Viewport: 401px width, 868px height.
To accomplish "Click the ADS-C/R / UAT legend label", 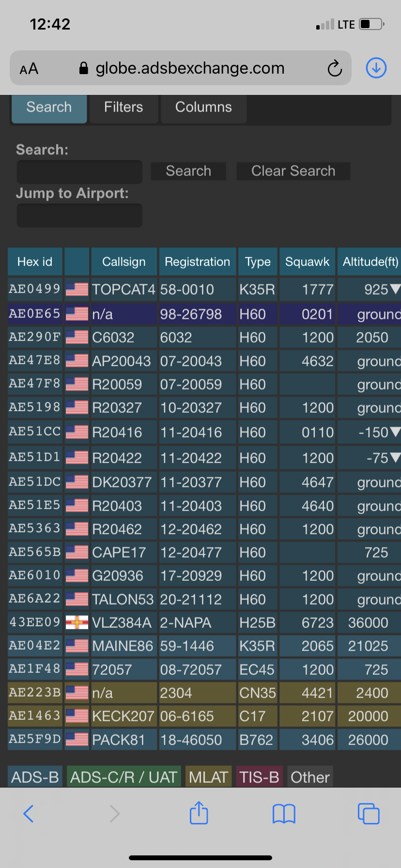I will pos(123,777).
